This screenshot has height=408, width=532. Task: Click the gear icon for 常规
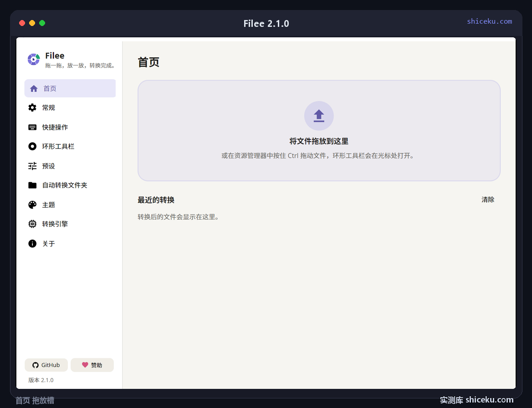click(32, 107)
